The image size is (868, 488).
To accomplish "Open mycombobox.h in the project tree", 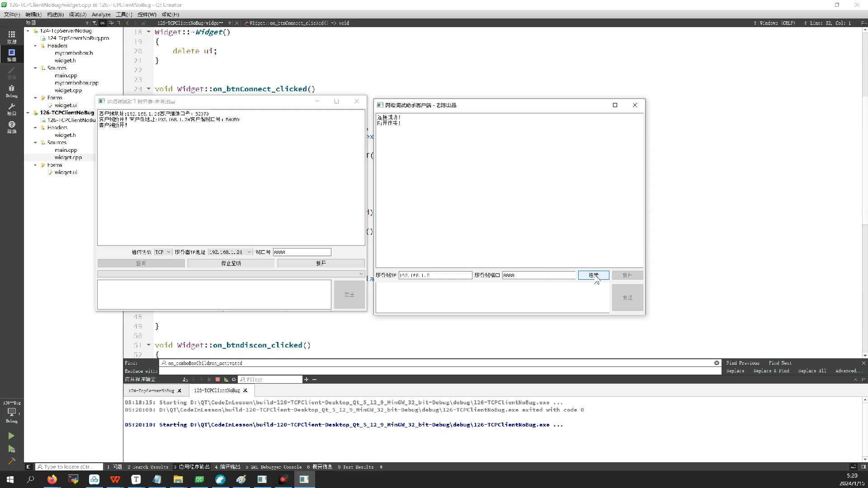I will point(74,53).
